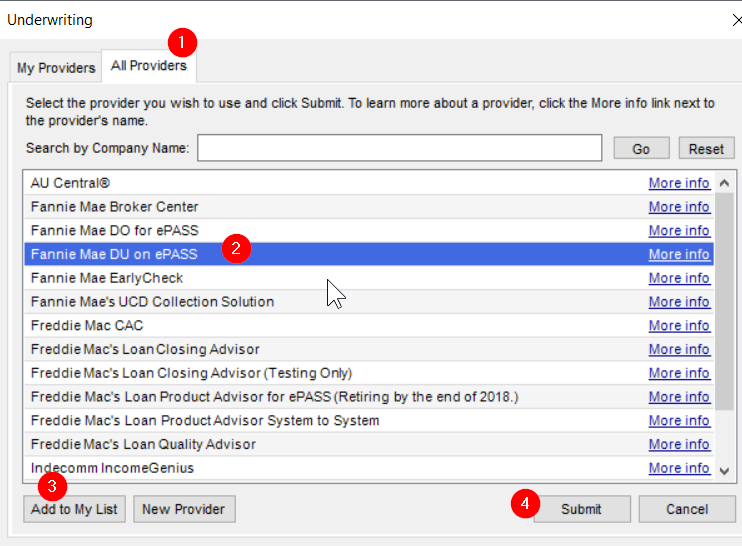Screen dimensions: 742x546
Task: Open More info for Fannie Mae EarlyCheck
Action: pyautogui.click(x=679, y=278)
